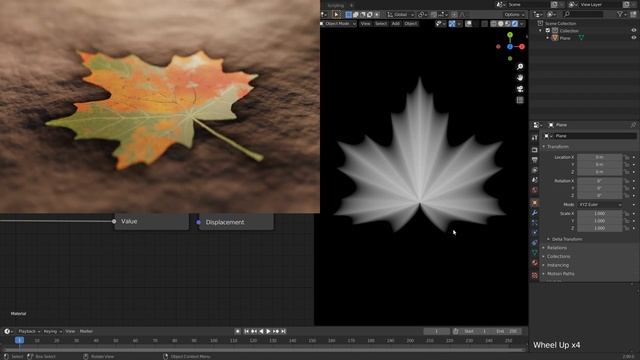This screenshot has height=360, width=640.
Task: Play the animation forward
Action: 268,331
